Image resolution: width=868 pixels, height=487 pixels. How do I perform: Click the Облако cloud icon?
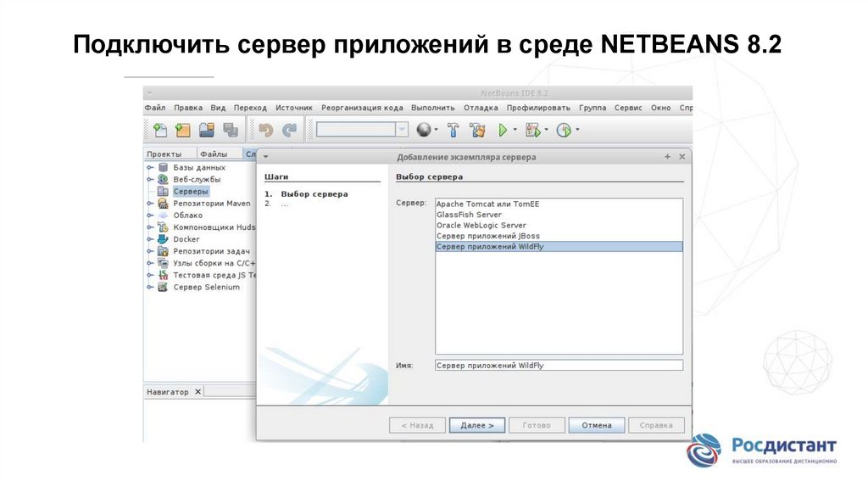coord(163,215)
